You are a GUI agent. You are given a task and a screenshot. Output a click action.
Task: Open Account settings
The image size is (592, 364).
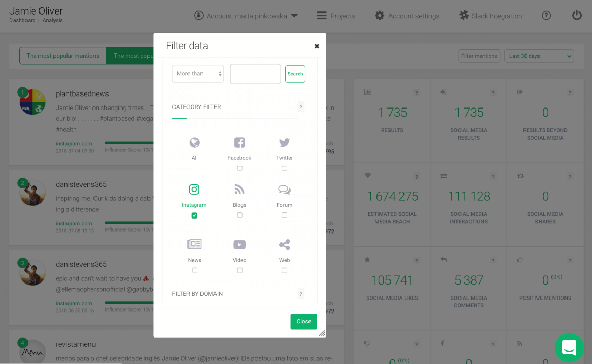(x=407, y=16)
